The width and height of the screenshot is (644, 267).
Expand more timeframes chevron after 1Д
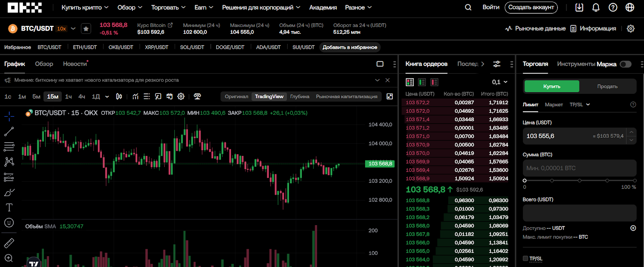point(107,97)
